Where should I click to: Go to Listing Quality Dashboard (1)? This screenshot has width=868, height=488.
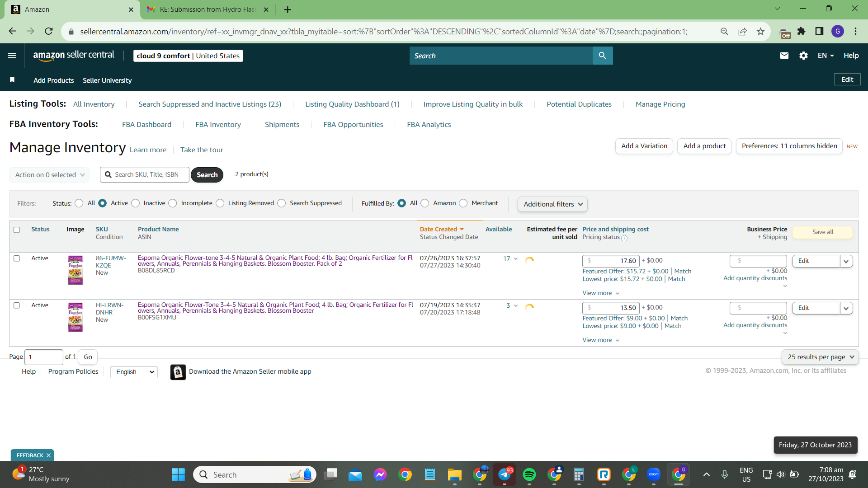tap(352, 104)
